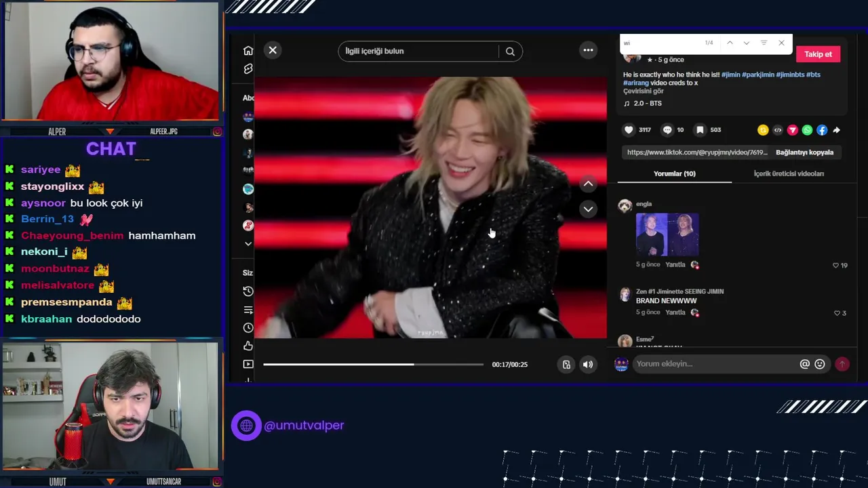Save video with the bookmark icon
This screenshot has width=868, height=488.
click(700, 130)
